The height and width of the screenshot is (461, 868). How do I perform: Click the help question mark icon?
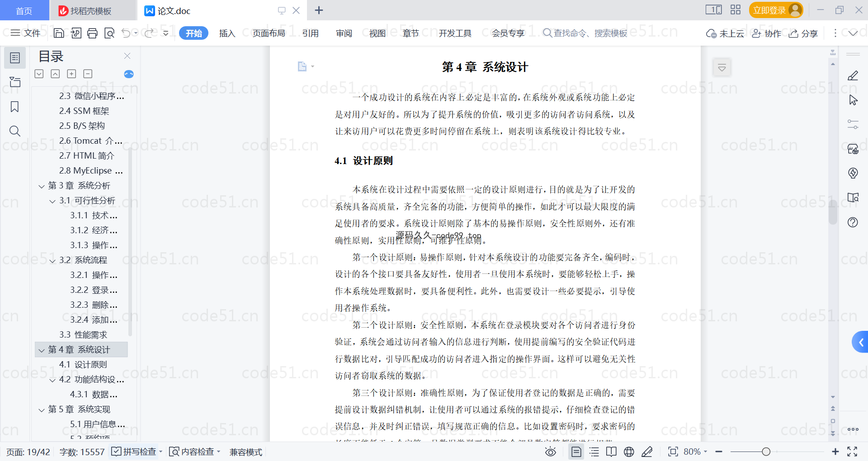point(853,222)
